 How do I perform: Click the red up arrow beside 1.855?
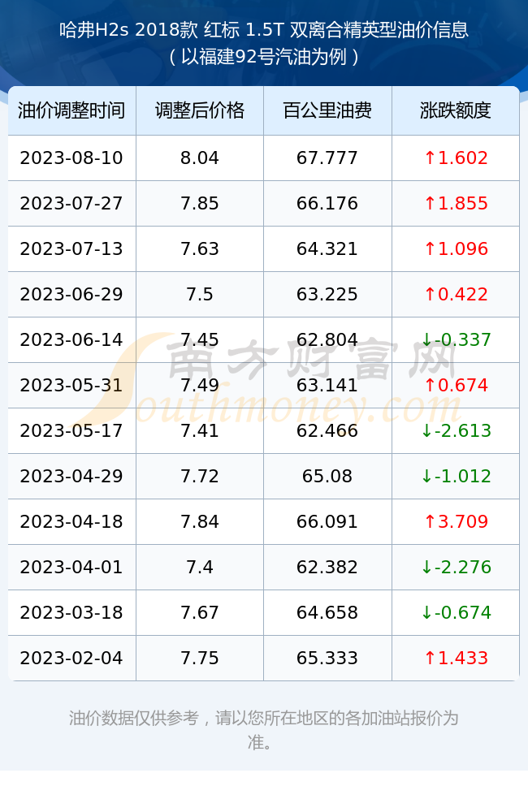tap(430, 203)
